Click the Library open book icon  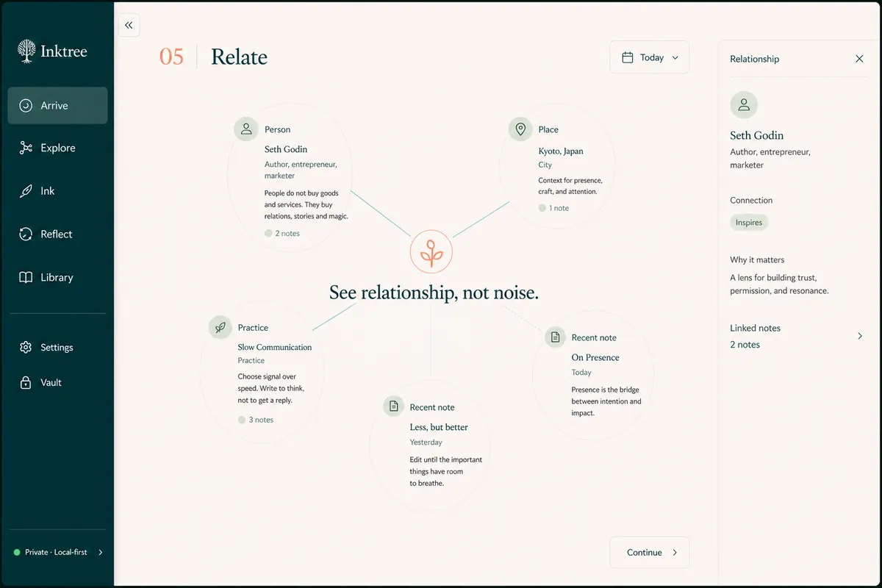(x=26, y=278)
